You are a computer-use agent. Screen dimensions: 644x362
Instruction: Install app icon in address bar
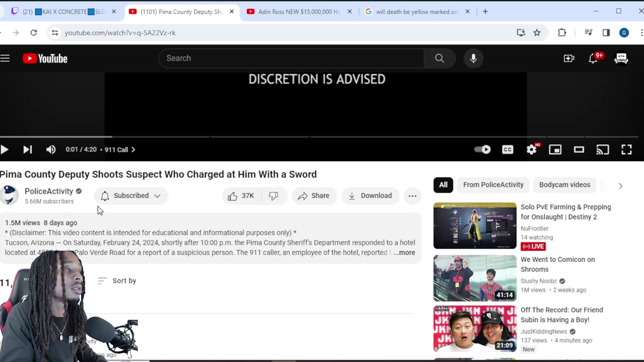click(521, 33)
